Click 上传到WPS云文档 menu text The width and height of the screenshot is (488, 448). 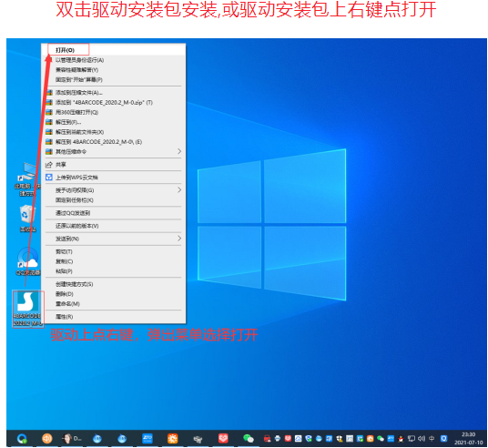click(x=76, y=178)
